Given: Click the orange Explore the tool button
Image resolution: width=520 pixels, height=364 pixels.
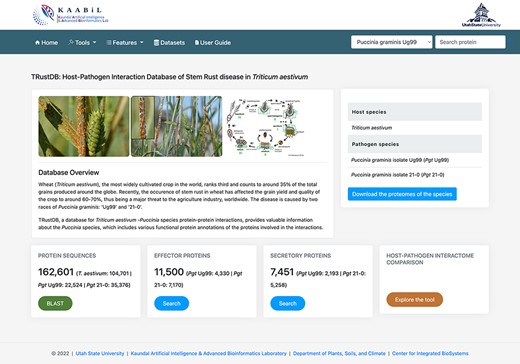Looking at the screenshot, I should pos(415,300).
